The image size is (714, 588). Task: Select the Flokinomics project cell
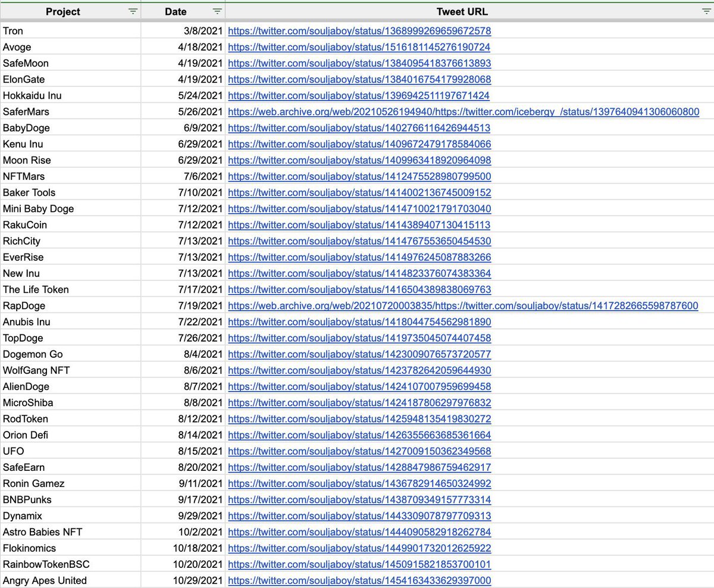pyautogui.click(x=70, y=548)
